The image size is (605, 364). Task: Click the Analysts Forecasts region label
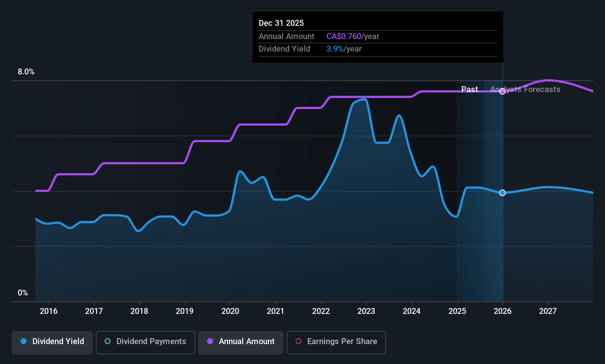click(525, 89)
